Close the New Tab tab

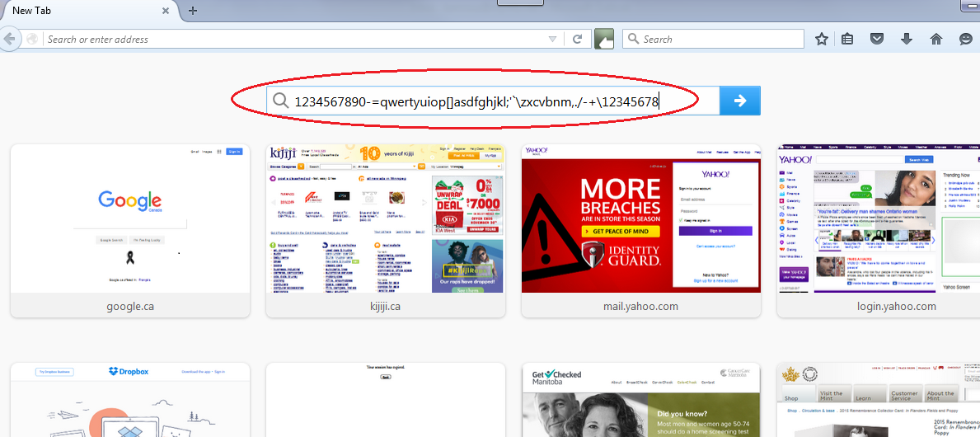[166, 11]
